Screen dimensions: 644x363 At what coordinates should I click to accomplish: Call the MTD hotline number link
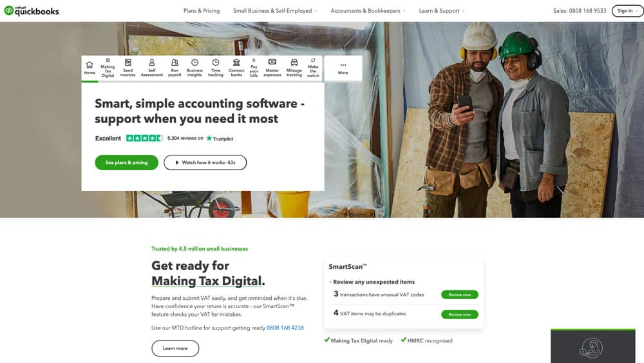pos(285,328)
